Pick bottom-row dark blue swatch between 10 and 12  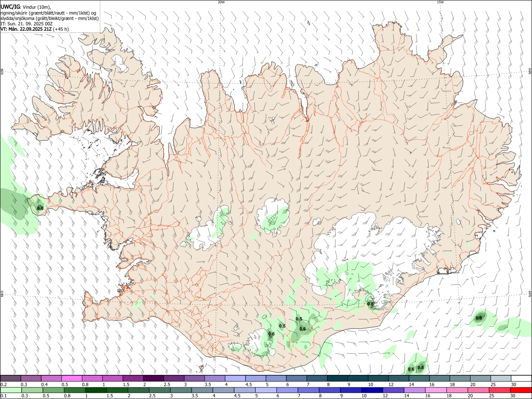click(372, 390)
